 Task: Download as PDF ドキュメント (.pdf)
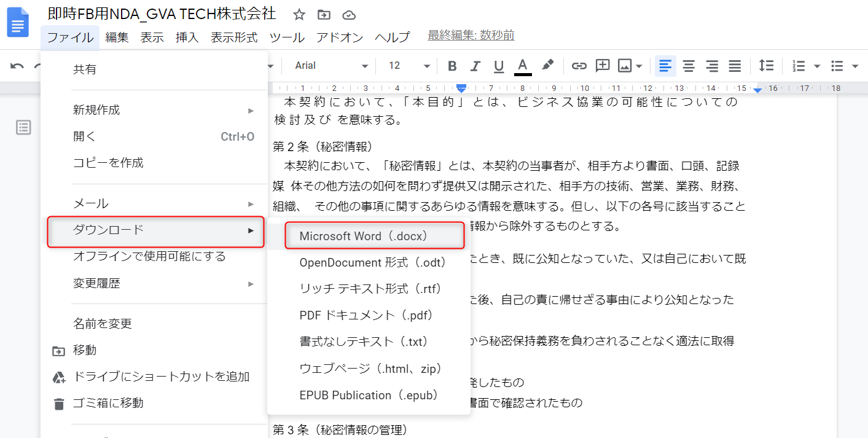[x=369, y=315]
